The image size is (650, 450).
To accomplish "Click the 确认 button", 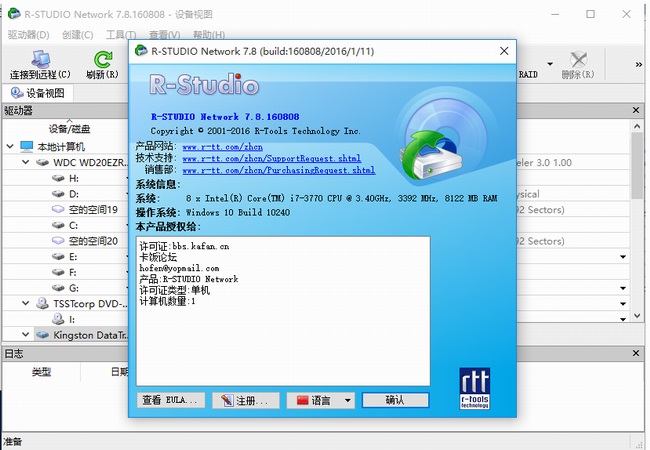I will (x=394, y=400).
